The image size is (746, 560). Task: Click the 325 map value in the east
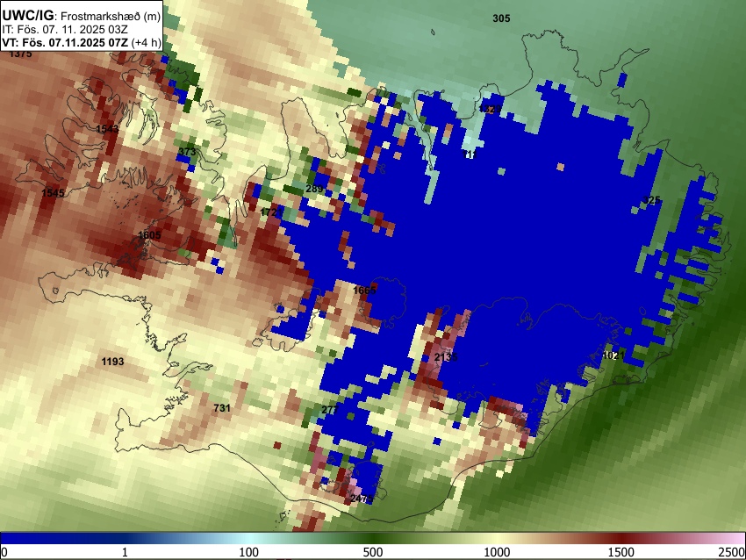(651, 200)
